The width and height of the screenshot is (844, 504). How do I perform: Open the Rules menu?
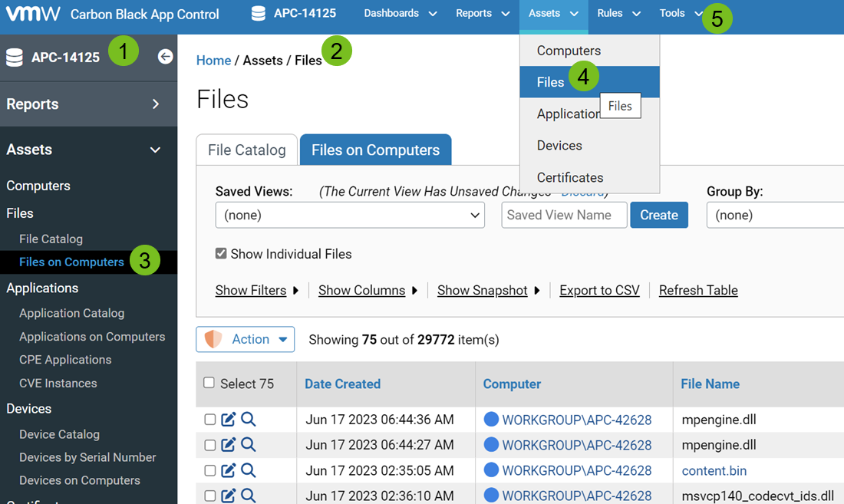pos(611,12)
